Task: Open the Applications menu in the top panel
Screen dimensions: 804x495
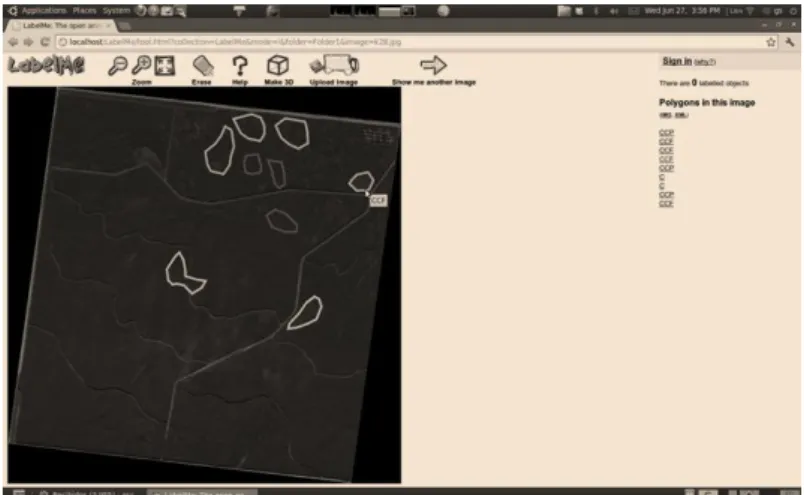Action: (44, 10)
